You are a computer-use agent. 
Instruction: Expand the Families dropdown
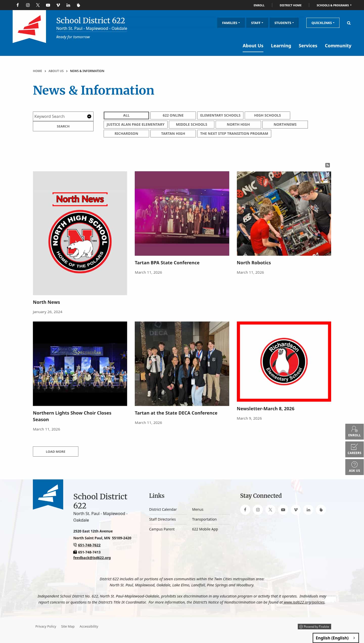pos(231,23)
